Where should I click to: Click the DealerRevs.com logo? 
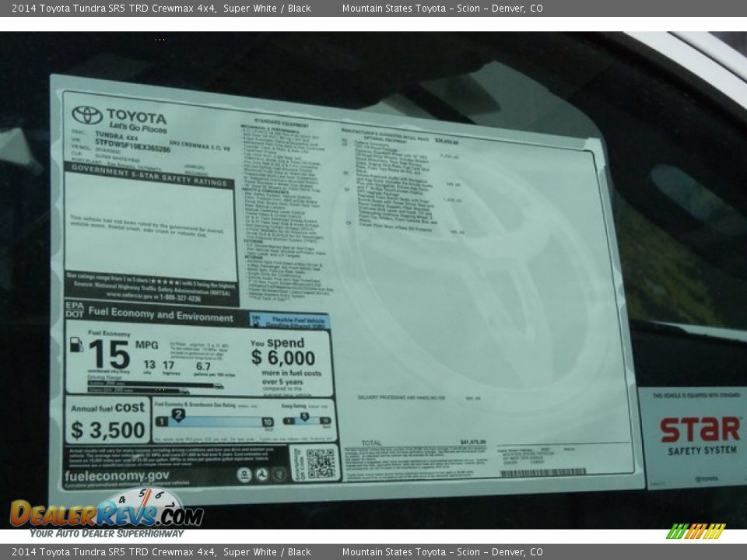[x=106, y=513]
